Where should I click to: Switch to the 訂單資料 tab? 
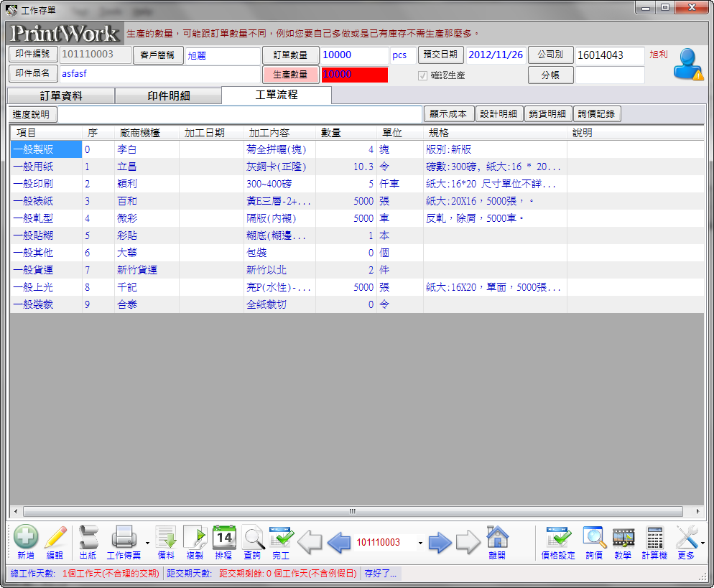(61, 96)
